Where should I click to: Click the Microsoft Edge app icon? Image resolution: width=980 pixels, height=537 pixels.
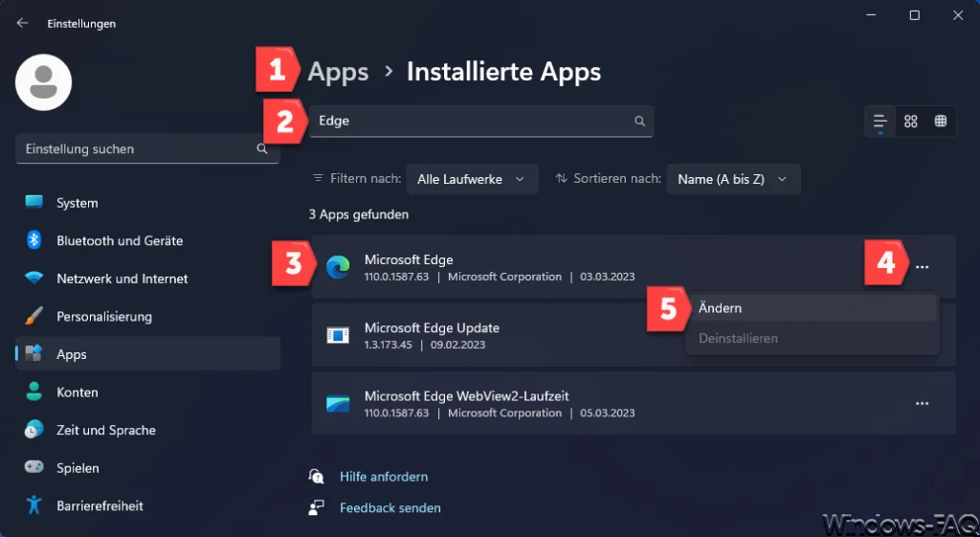tap(338, 268)
